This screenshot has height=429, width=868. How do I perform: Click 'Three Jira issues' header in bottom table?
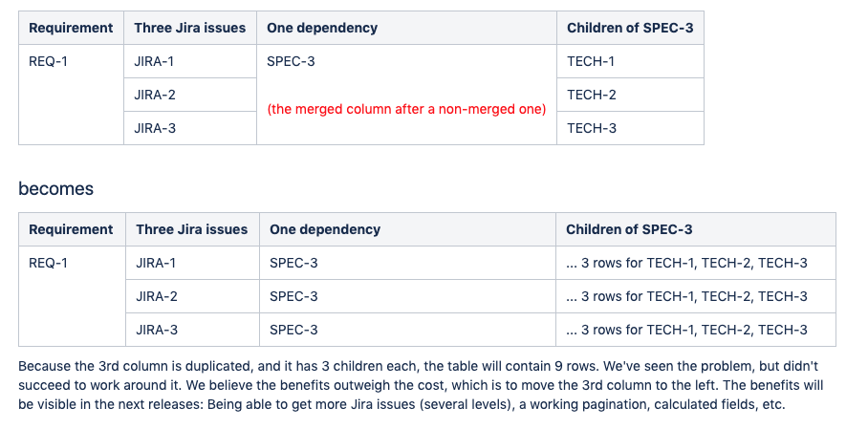tap(191, 229)
